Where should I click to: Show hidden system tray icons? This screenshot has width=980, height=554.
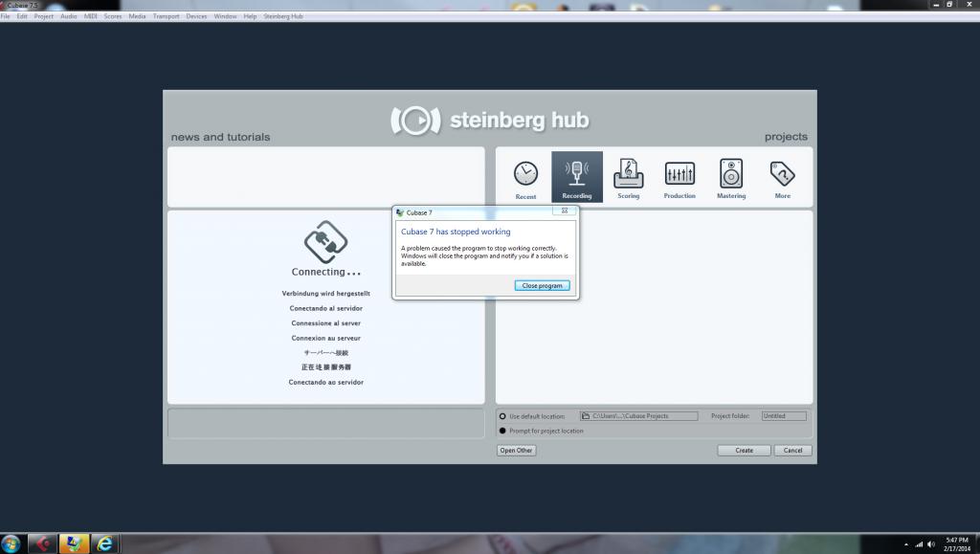[905, 544]
